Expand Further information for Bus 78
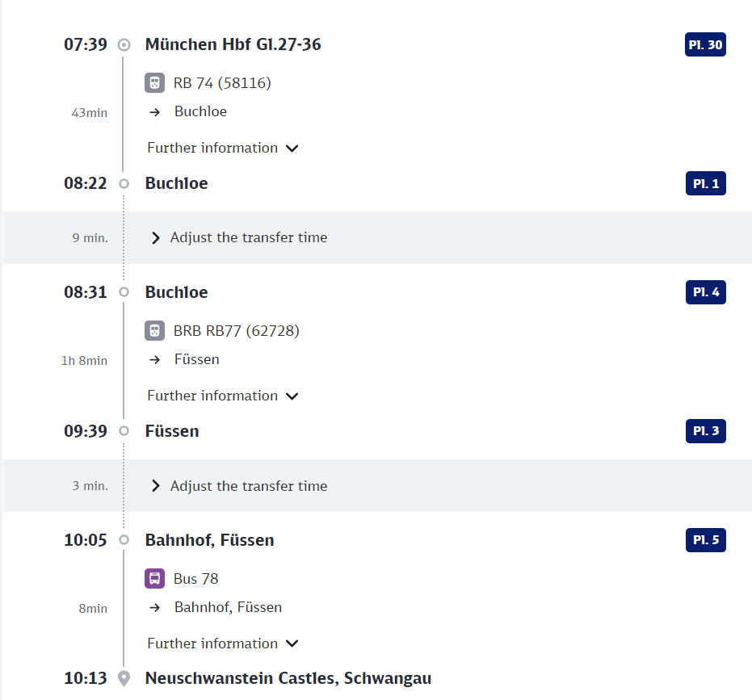Image resolution: width=752 pixels, height=700 pixels. tap(223, 644)
